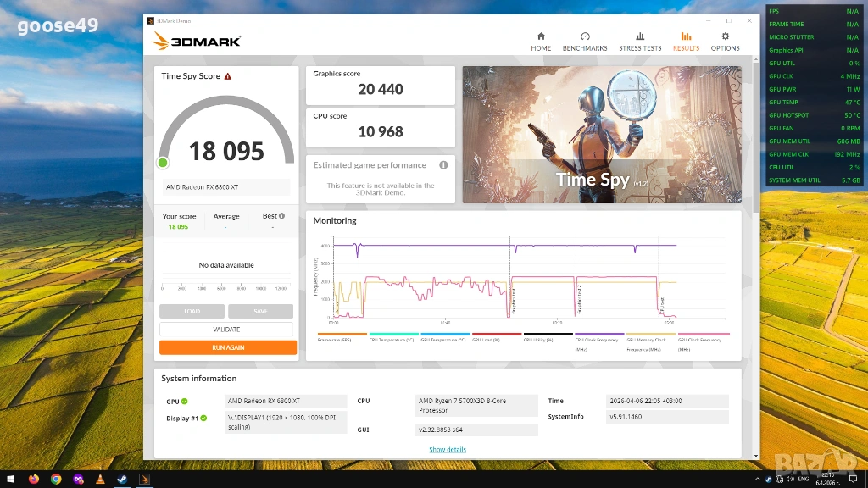Click the Validate button
The image size is (868, 488).
click(x=226, y=330)
